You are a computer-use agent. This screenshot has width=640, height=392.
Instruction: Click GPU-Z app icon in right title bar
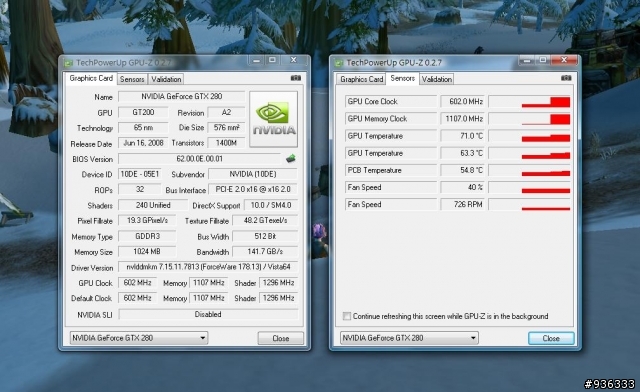click(x=339, y=63)
